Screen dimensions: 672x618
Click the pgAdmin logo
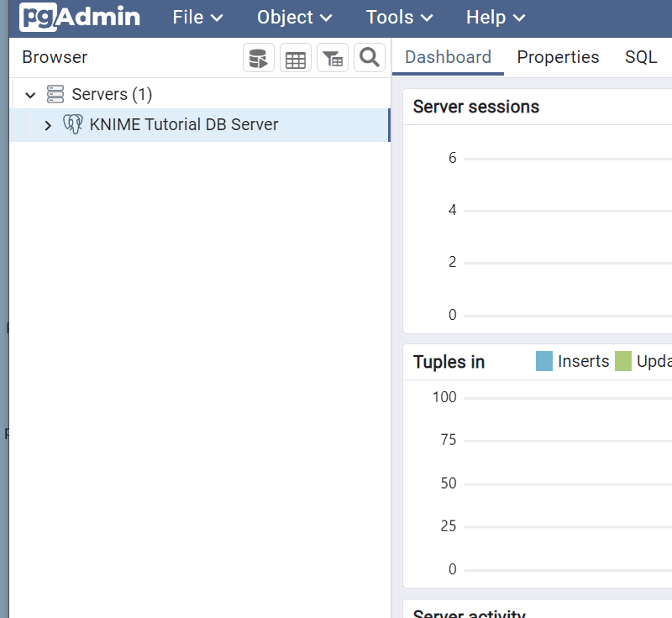click(x=80, y=17)
